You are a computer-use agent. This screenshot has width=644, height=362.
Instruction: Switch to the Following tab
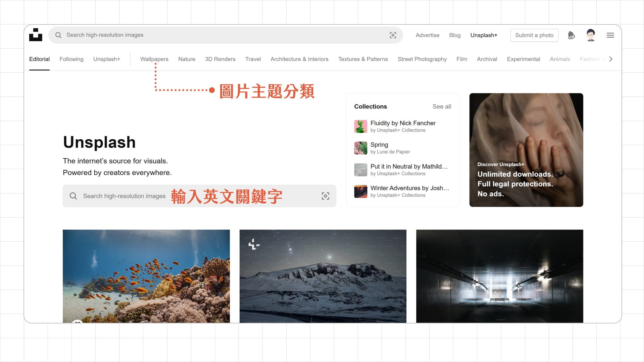point(71,59)
